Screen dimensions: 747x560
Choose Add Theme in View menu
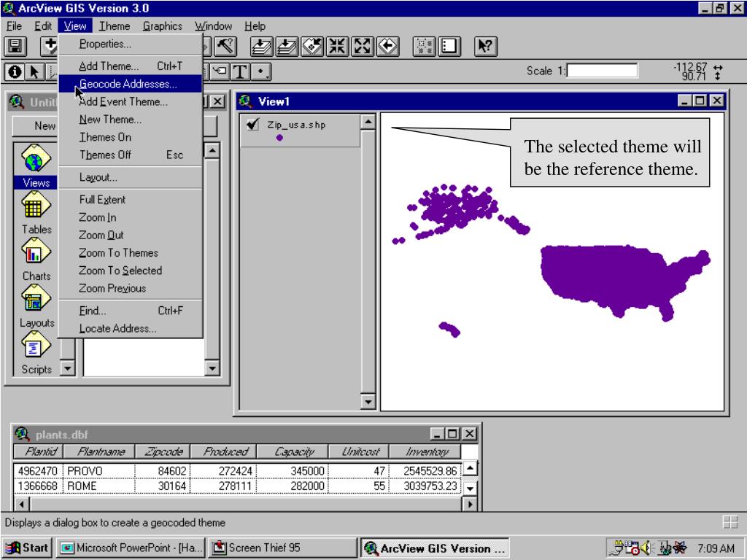130,66
